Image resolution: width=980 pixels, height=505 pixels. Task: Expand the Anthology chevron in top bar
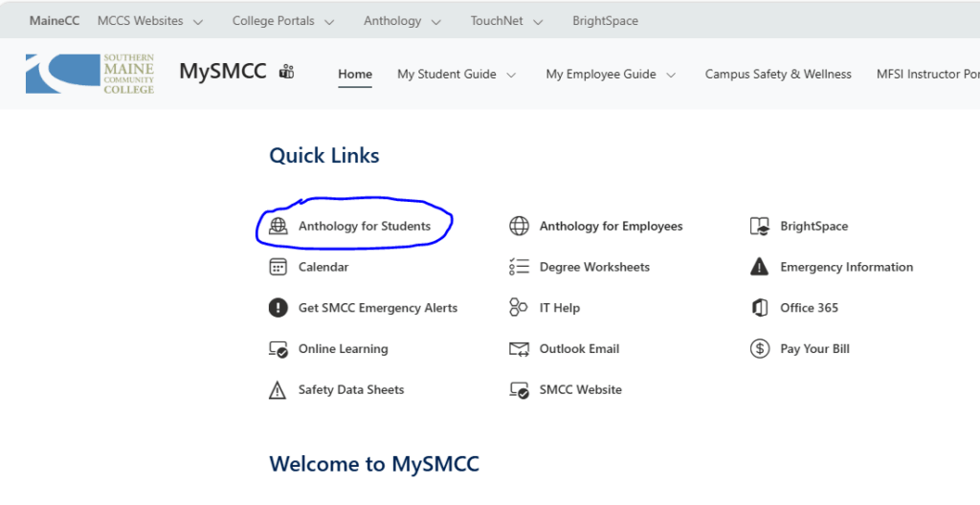tap(436, 22)
